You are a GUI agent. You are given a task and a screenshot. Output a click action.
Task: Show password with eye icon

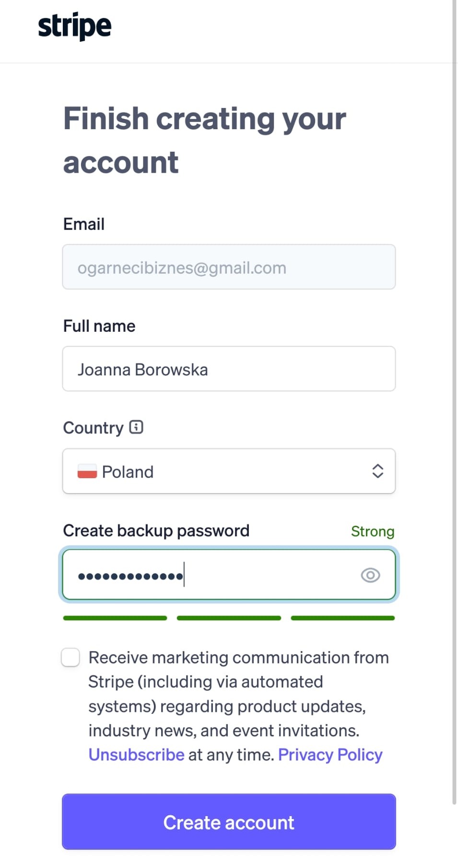click(x=370, y=575)
